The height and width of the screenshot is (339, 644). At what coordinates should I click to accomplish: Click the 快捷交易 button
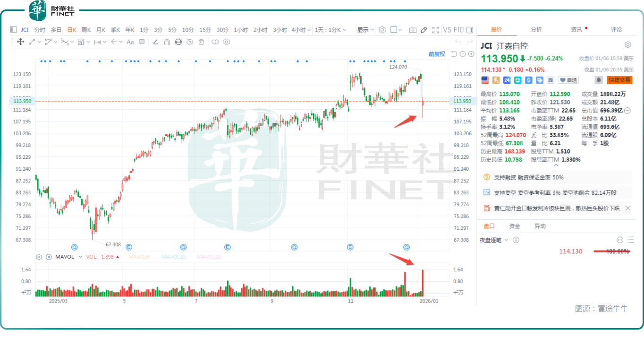tap(619, 80)
